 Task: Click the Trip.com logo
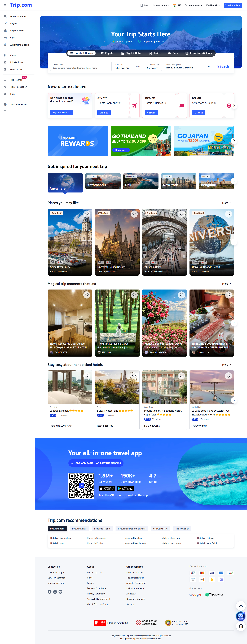[x=21, y=5]
